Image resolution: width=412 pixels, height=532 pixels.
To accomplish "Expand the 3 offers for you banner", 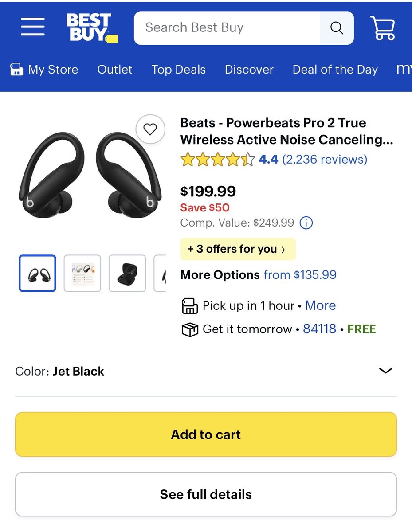I will (x=238, y=249).
